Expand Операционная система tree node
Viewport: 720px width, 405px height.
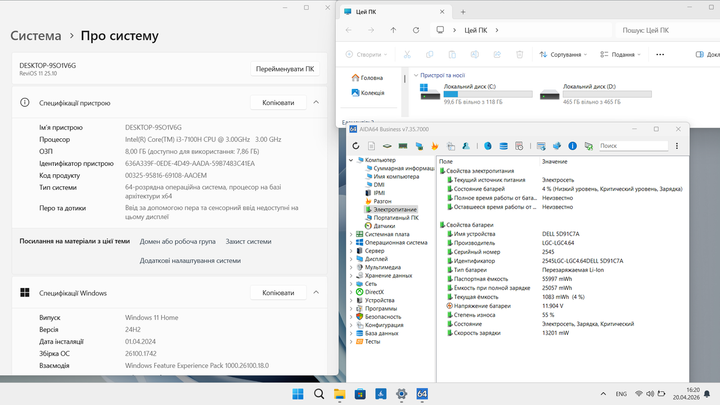[x=351, y=243]
